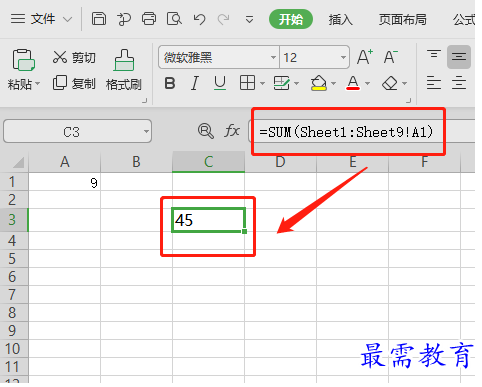The image size is (482, 387).
Task: Expand the borders dropdown arrow
Action: [262, 83]
